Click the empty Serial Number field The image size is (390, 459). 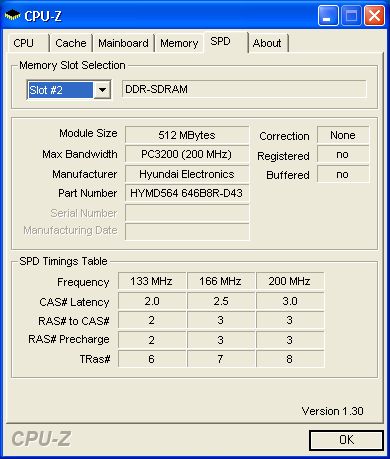187,213
